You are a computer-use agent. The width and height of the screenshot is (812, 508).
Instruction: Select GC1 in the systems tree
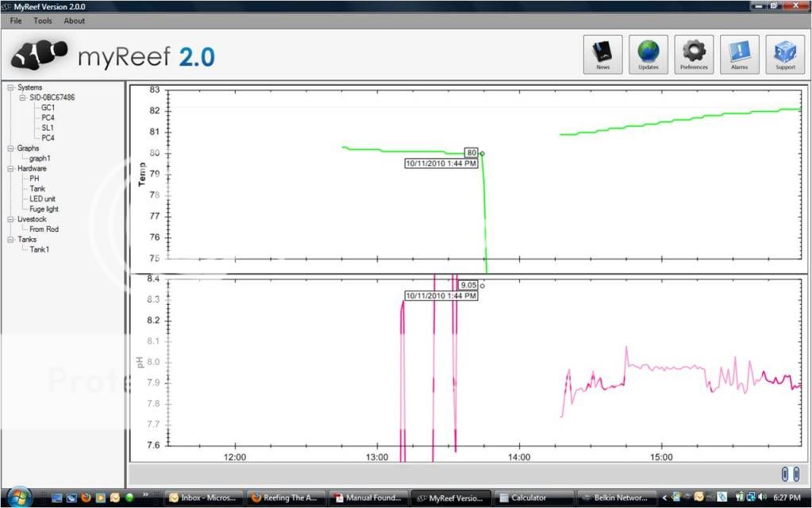[48, 107]
